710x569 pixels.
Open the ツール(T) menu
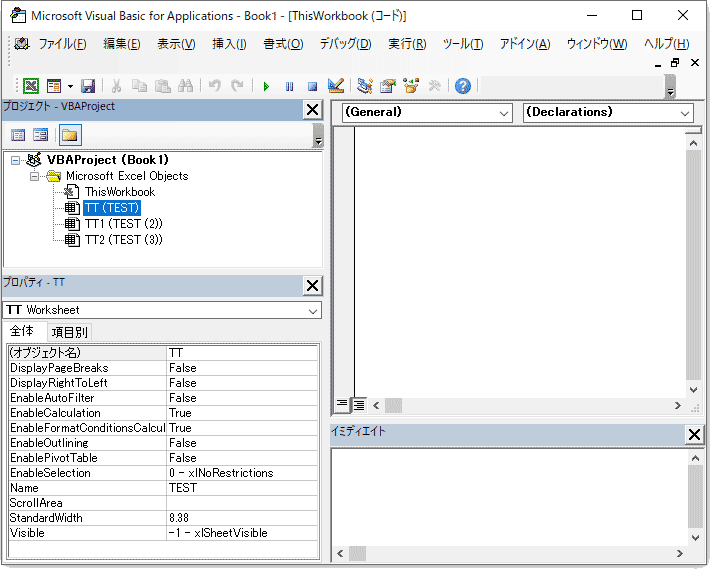463,44
